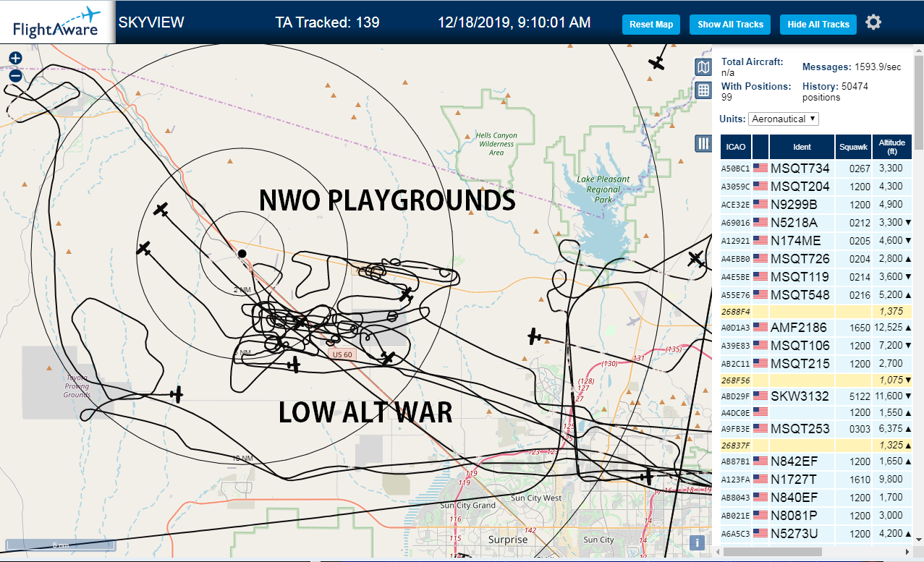Sort table by Squawk column header
This screenshot has height=562, width=924.
click(853, 147)
